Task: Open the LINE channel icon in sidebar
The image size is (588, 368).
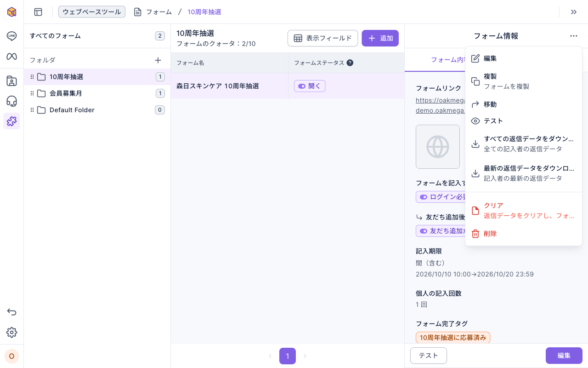Action: coord(11,36)
